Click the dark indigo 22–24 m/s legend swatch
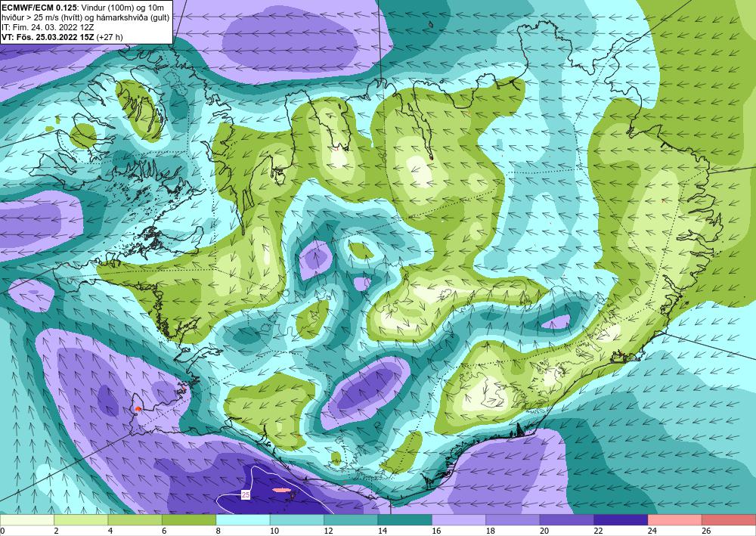The height and width of the screenshot is (536, 756). click(x=621, y=520)
